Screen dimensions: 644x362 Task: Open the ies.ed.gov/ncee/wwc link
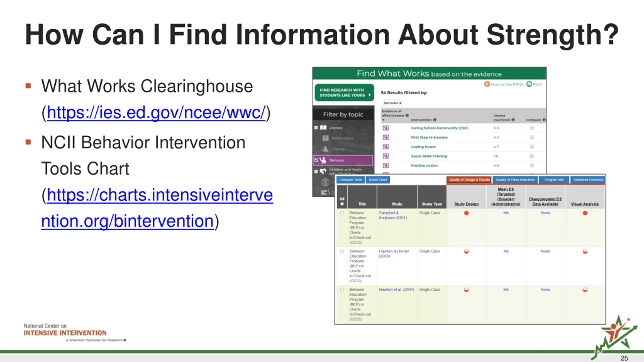coord(156,112)
